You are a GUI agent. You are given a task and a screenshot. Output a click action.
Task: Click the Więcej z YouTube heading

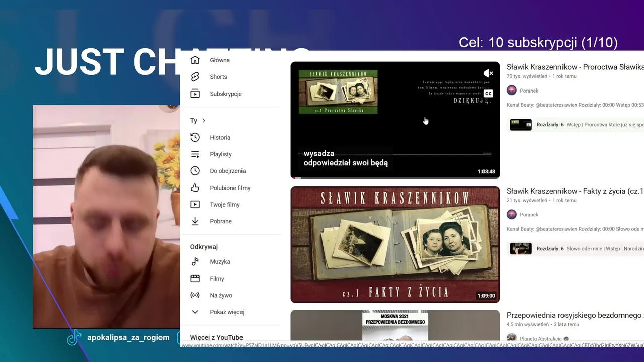[216, 338]
